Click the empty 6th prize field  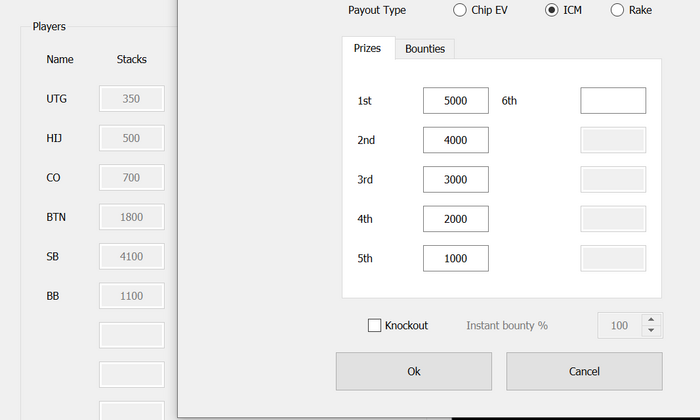(x=613, y=101)
